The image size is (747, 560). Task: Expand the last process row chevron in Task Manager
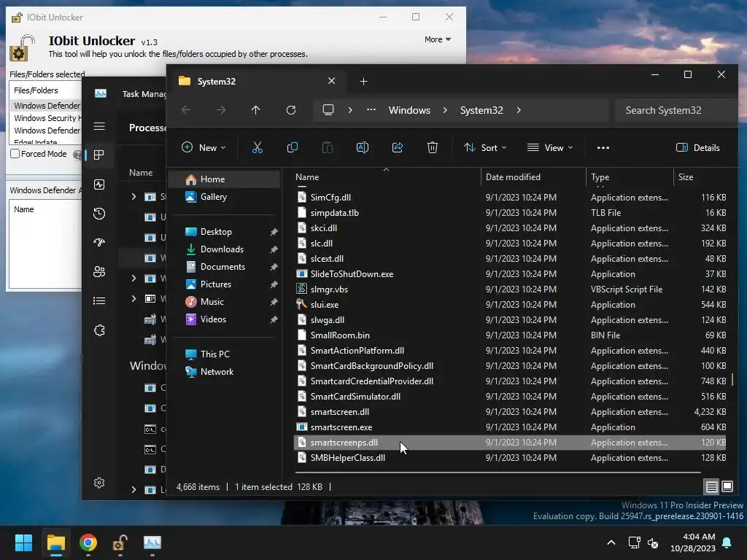pyautogui.click(x=134, y=489)
